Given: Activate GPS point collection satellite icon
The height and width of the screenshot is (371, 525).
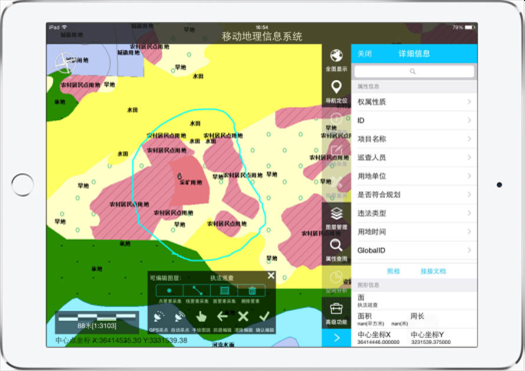Looking at the screenshot, I should tap(159, 317).
